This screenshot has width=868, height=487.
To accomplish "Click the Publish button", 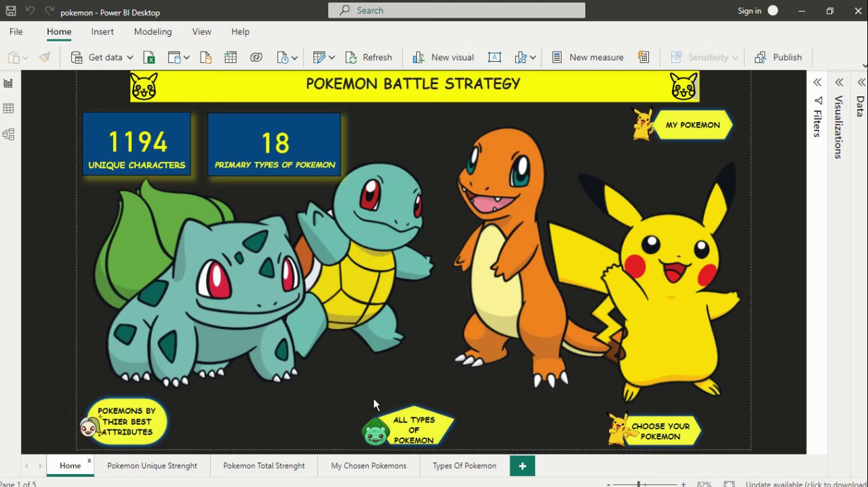I will pos(778,58).
